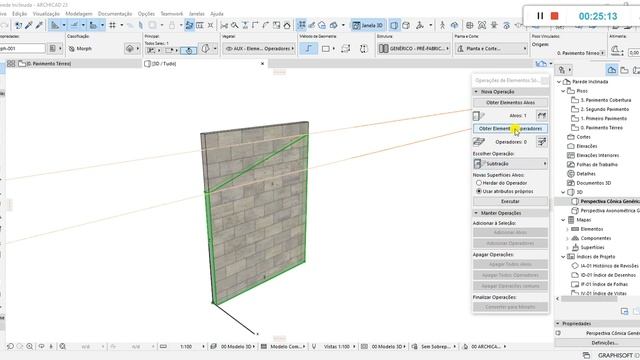Click the target elements icon beside Alvos
The image size is (640, 360).
pyautogui.click(x=478, y=116)
